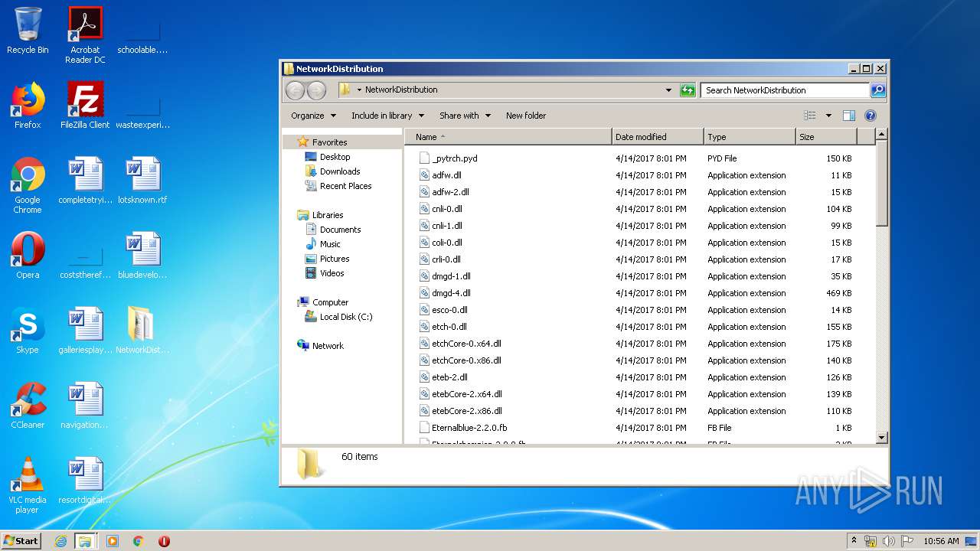980x551 pixels.
Task: Select Desktop in navigation pane
Action: (335, 157)
